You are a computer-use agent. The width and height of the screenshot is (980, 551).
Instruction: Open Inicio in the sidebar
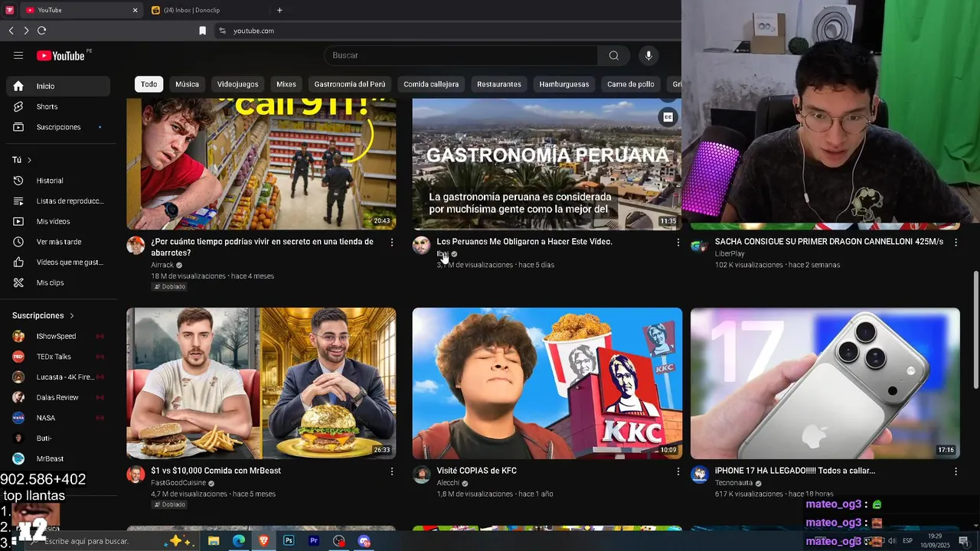point(58,86)
